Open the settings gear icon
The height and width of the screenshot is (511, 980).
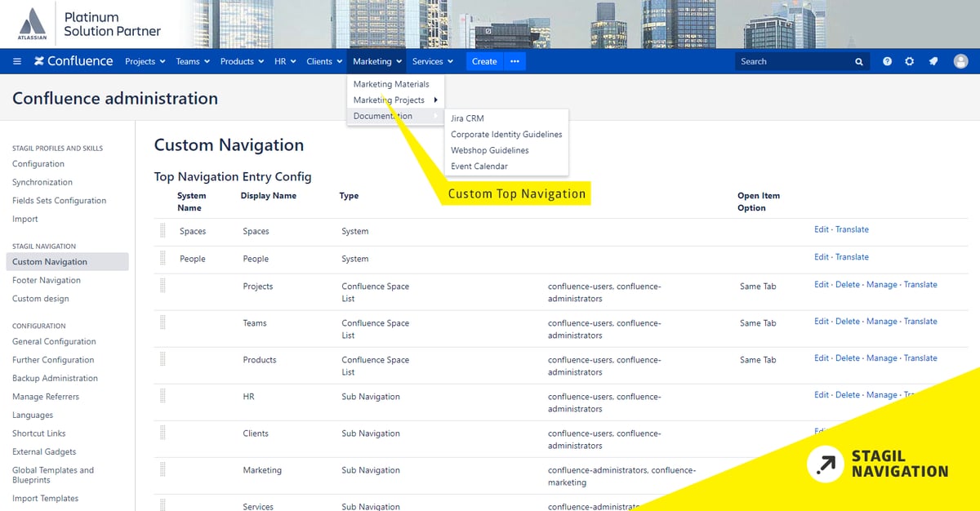point(909,61)
